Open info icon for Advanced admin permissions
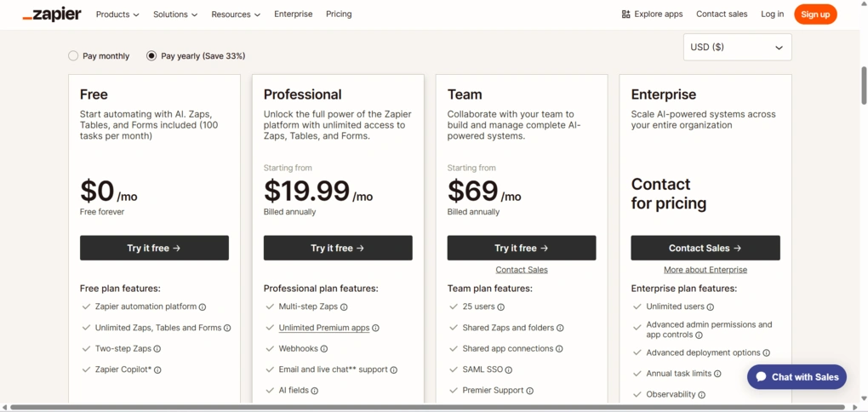868x412 pixels. (x=700, y=335)
